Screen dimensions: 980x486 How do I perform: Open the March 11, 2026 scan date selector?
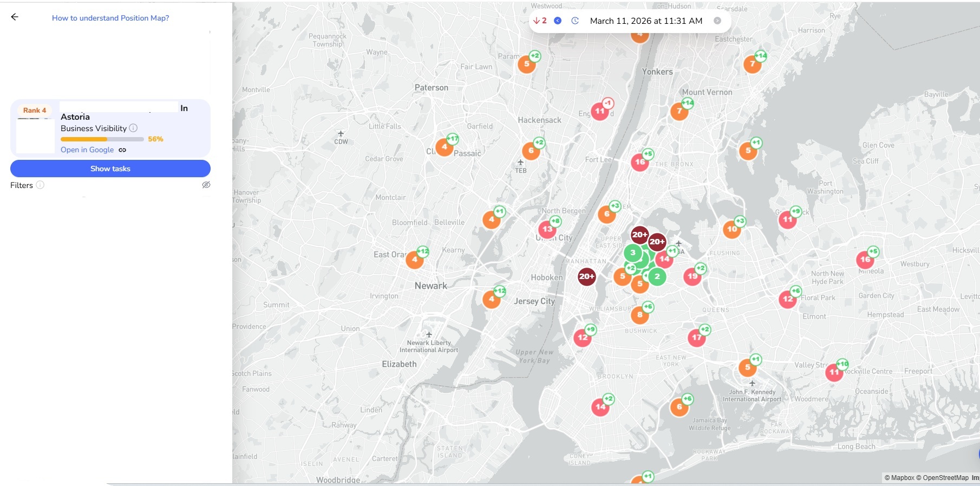(x=646, y=21)
